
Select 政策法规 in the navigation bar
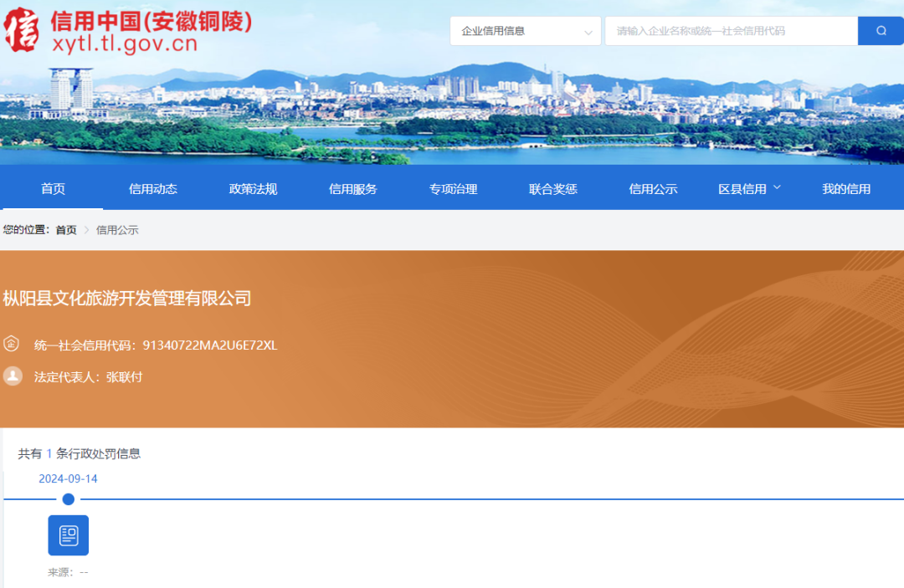tap(253, 189)
